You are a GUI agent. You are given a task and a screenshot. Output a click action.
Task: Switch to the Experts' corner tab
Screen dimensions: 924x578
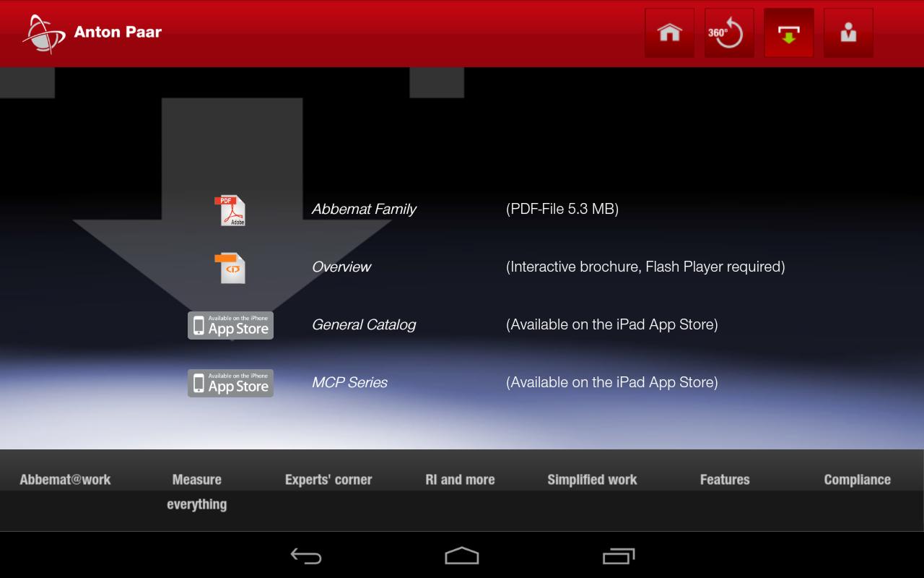328,480
